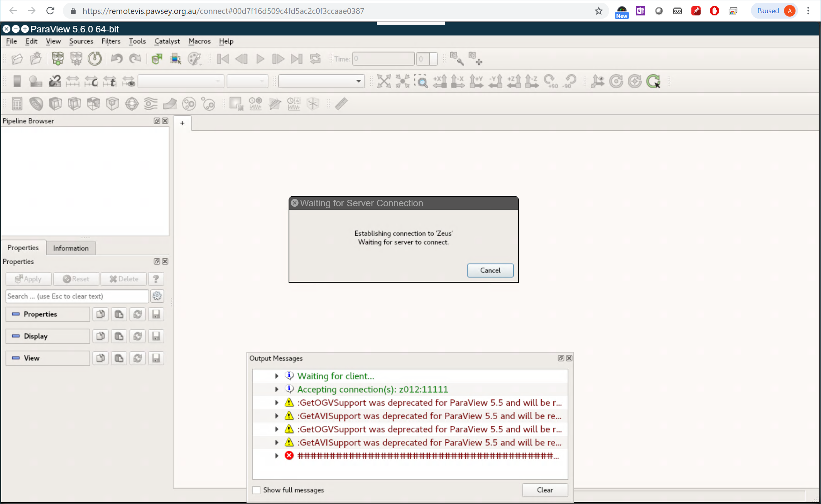Clear the output messages
The width and height of the screenshot is (821, 504).
click(x=545, y=490)
